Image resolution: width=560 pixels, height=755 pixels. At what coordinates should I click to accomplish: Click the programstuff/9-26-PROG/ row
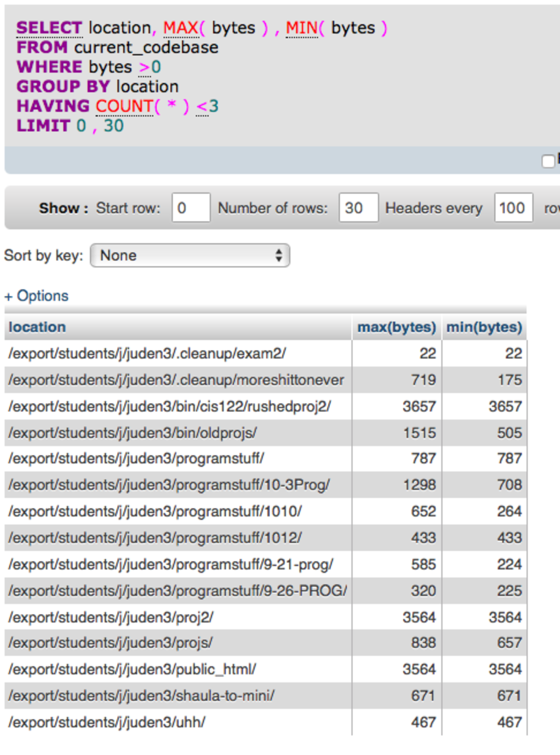pos(178,591)
